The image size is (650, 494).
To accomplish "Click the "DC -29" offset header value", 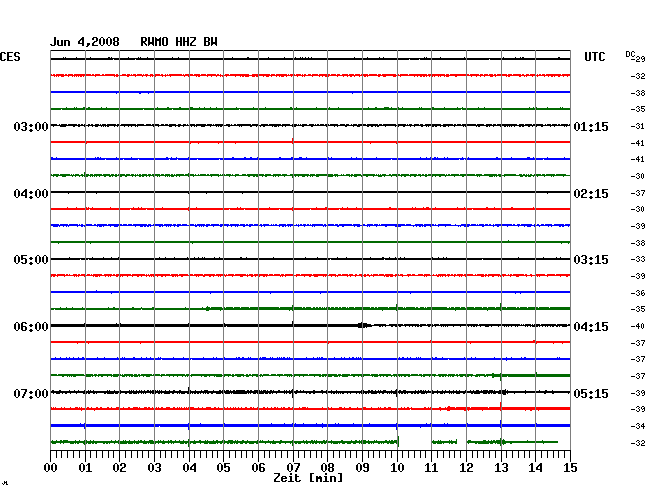I will (x=635, y=57).
